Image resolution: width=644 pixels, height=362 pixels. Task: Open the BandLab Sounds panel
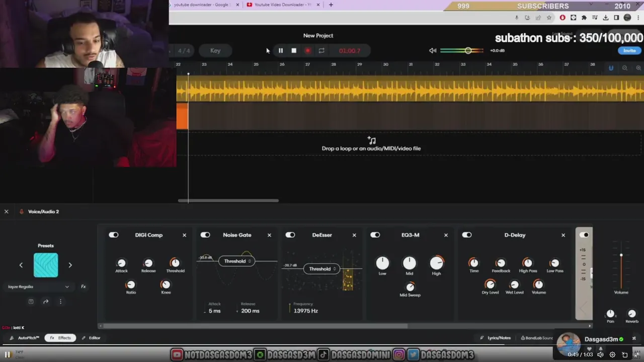pos(537,338)
